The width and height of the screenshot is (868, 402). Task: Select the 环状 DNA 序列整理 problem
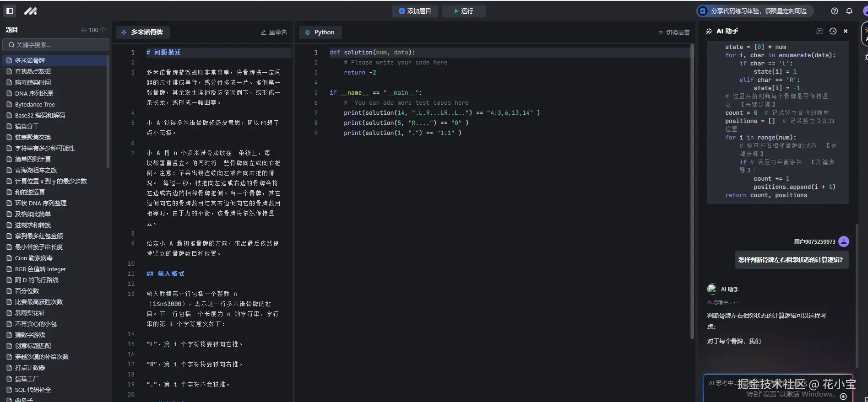[x=41, y=203]
